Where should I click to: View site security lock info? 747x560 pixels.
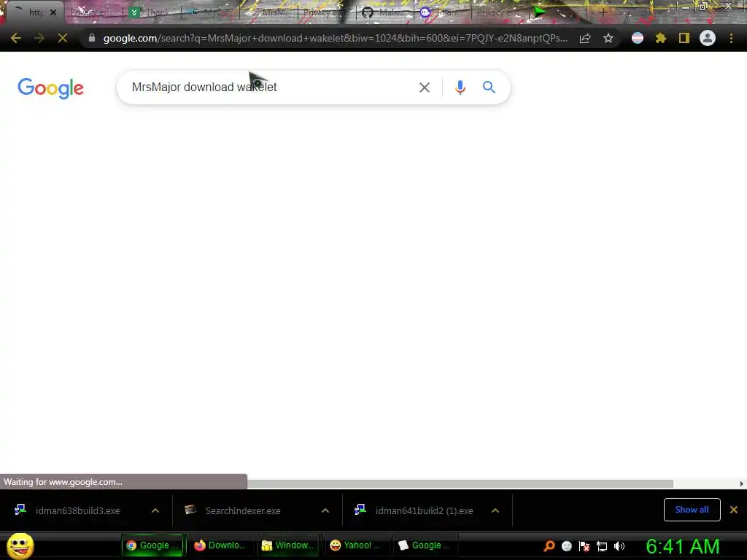[92, 38]
